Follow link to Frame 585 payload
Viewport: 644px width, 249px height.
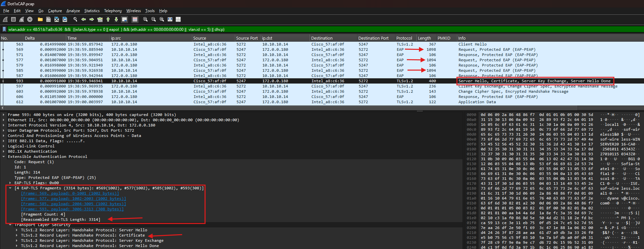tap(73, 204)
